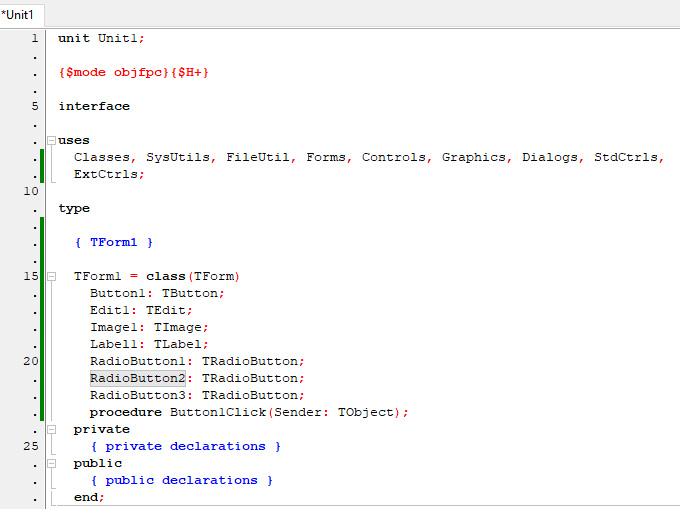Click the StdCtrls unit name
This screenshot has height=509, width=680.
point(628,157)
